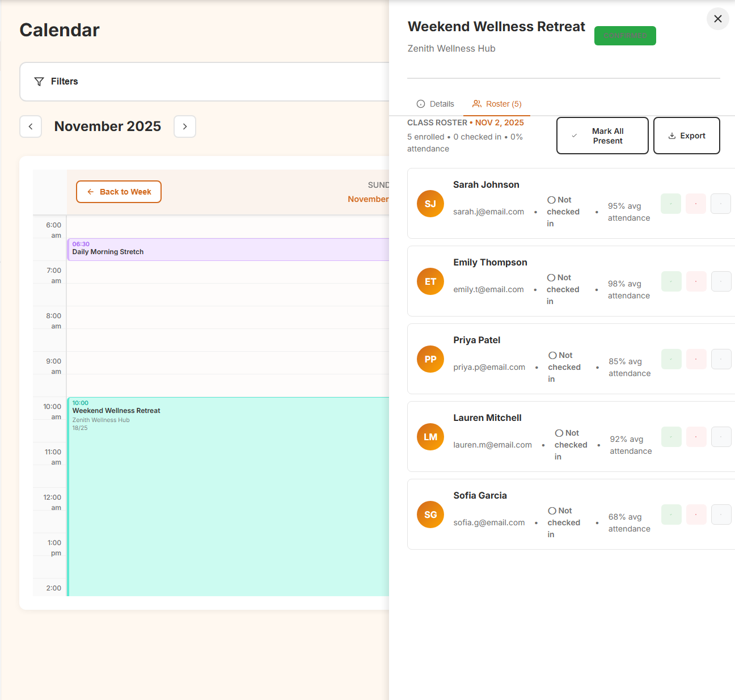The height and width of the screenshot is (700, 735).
Task: Mark Sofia Garcia absent with the red icon
Action: tap(696, 515)
